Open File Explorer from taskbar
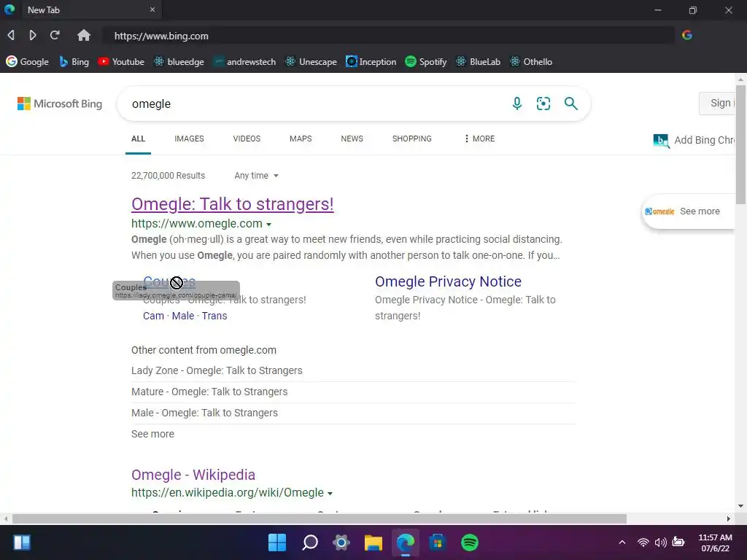The width and height of the screenshot is (747, 560). point(373,542)
